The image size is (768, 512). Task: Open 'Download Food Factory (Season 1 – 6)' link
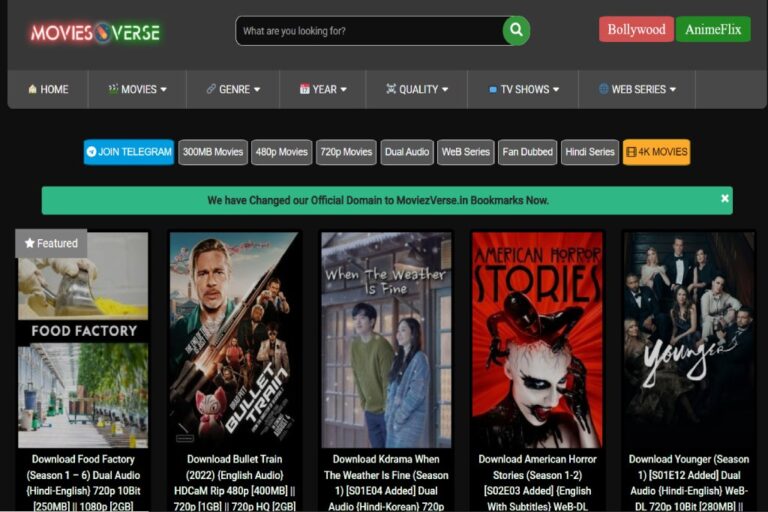coord(83,483)
